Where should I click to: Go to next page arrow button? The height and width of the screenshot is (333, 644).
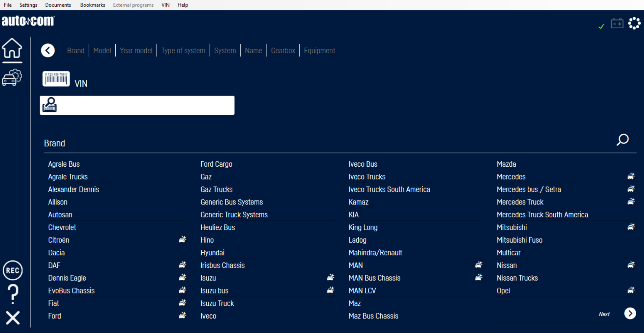click(630, 313)
